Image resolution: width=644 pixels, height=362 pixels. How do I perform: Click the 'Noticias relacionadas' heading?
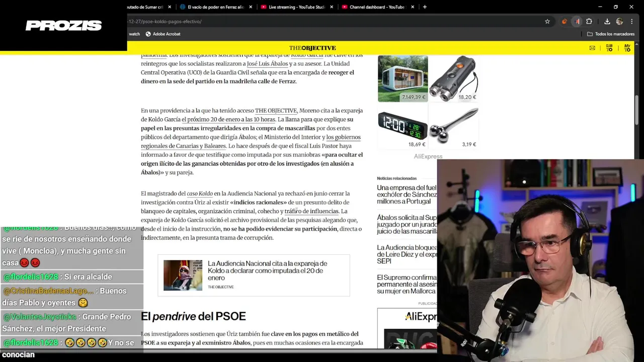[x=397, y=178]
